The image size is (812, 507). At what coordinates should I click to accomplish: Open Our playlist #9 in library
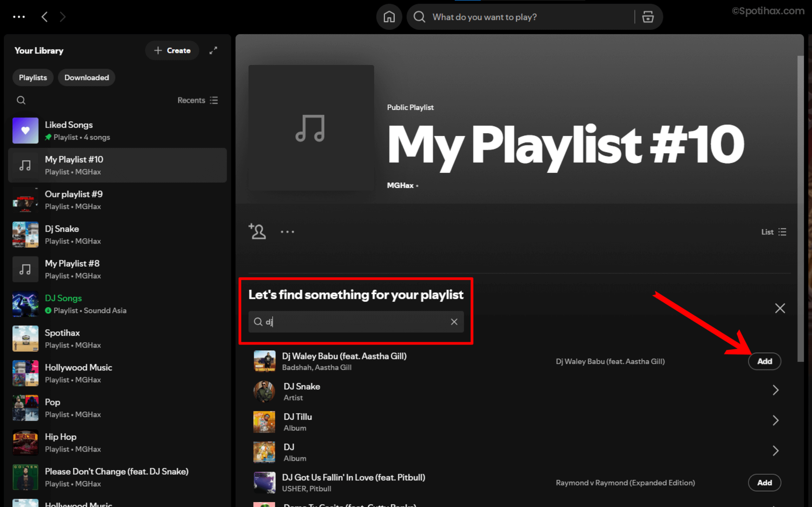[x=118, y=200]
